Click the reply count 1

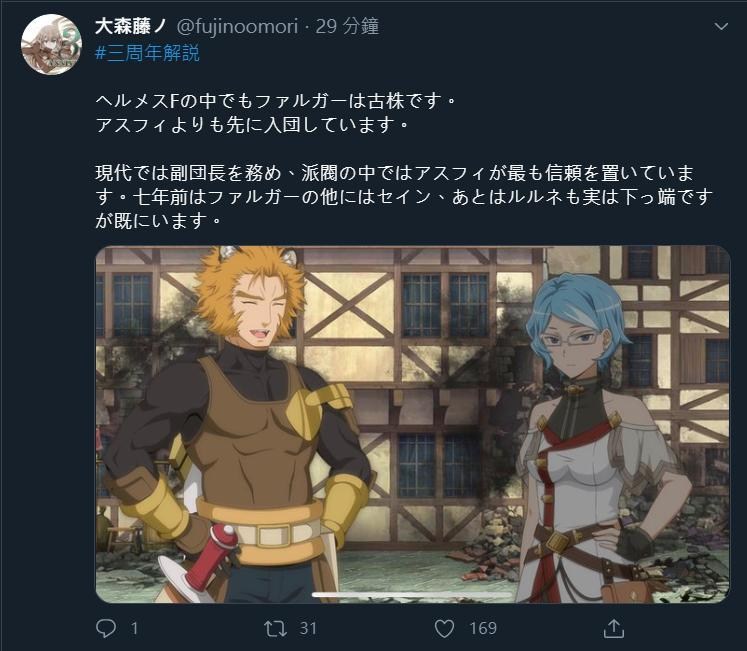(x=135, y=629)
